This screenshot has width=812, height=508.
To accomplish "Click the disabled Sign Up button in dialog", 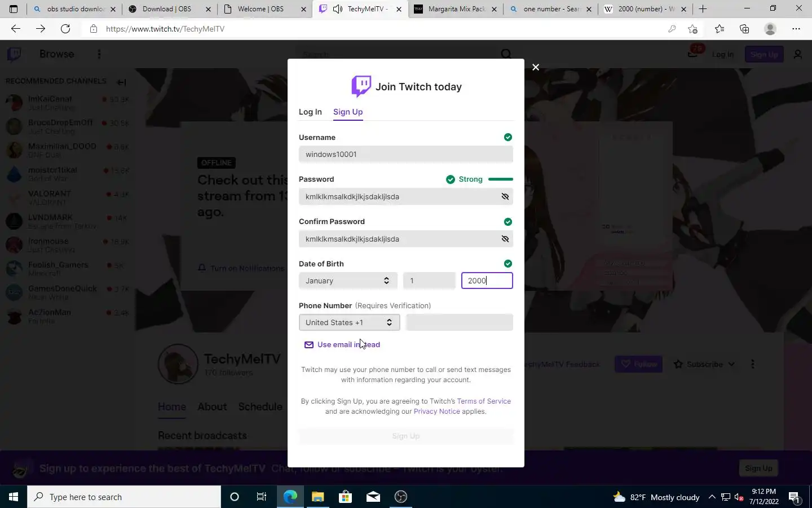I will pos(406,436).
